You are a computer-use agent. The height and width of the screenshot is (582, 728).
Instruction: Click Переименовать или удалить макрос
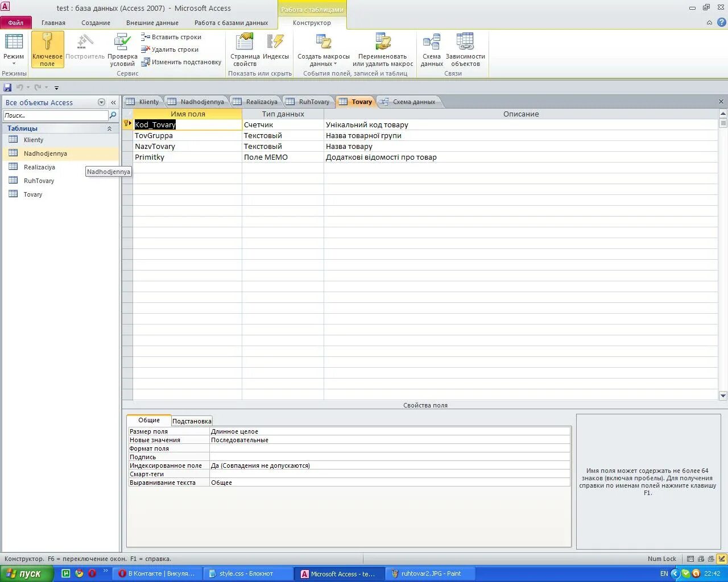click(x=383, y=49)
